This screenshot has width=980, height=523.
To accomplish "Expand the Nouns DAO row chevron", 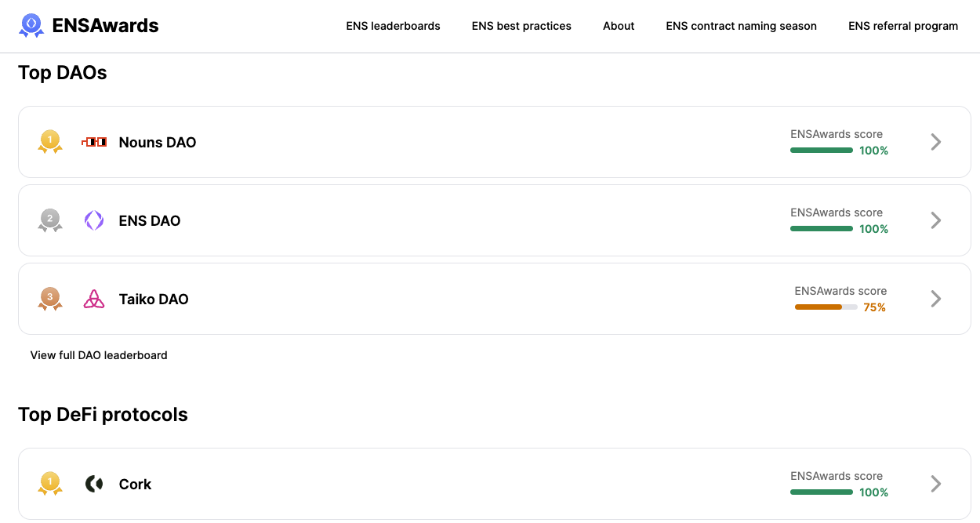I will (x=935, y=142).
